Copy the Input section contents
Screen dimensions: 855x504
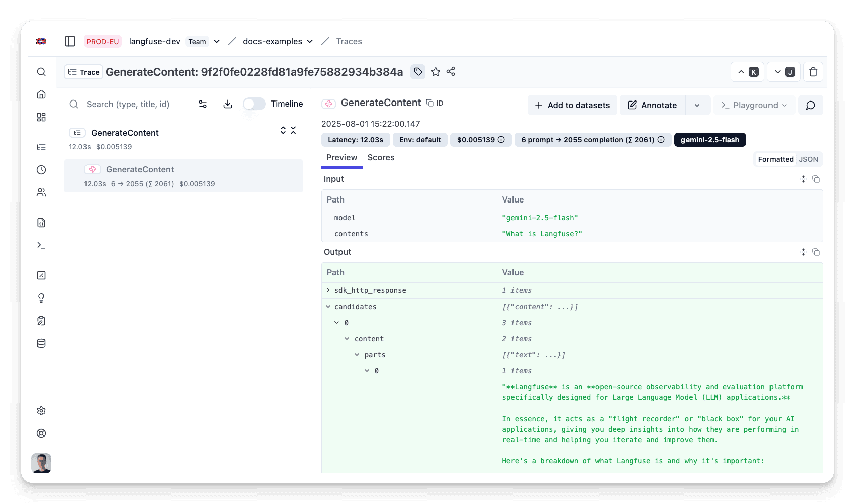(816, 179)
